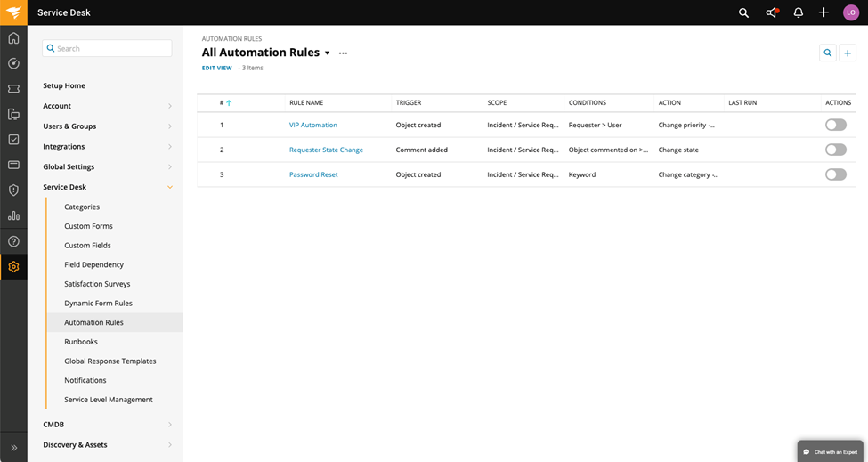This screenshot has height=462, width=868.
Task: Click the setup Search input field
Action: pos(107,49)
